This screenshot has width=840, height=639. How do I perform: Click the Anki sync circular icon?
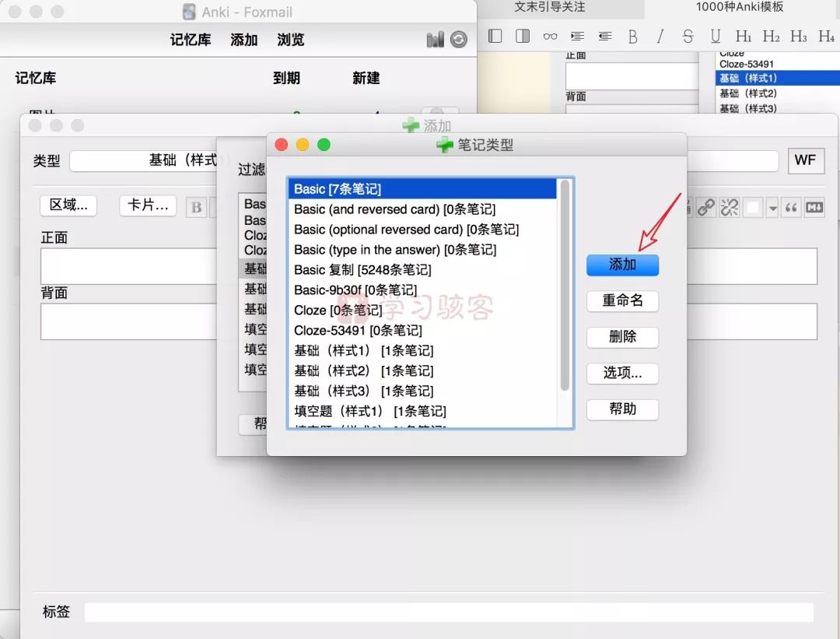click(x=459, y=39)
